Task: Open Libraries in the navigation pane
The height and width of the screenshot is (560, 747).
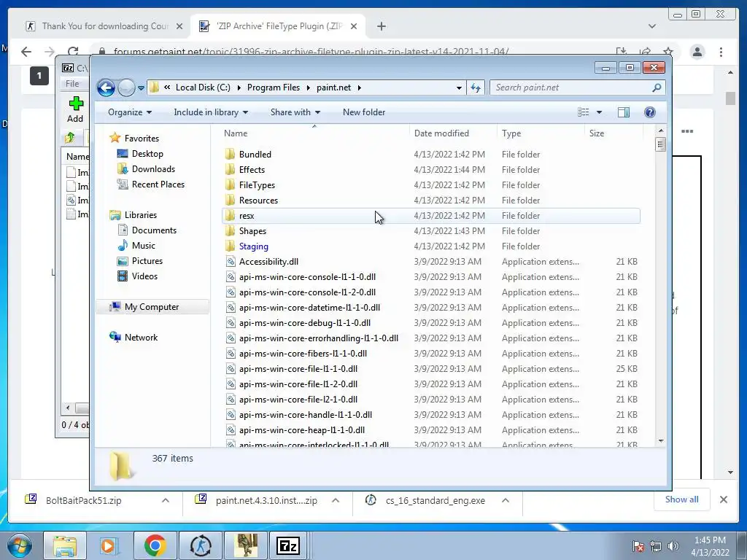Action: [141, 215]
